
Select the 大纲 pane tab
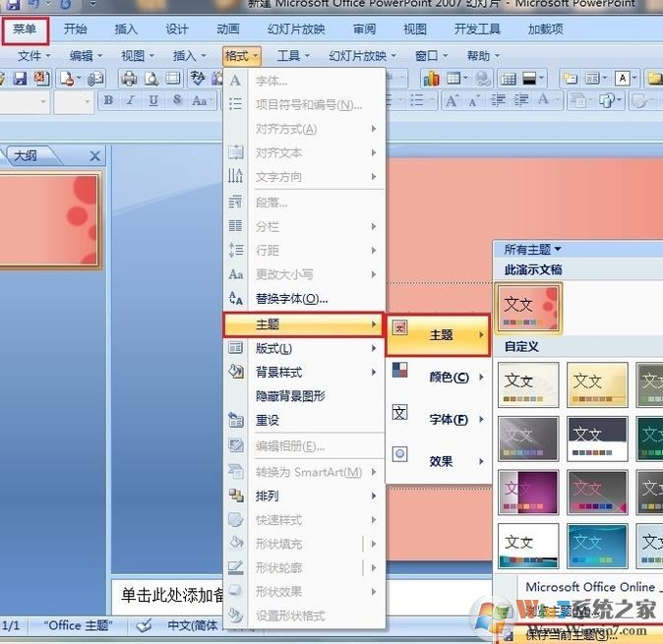[x=29, y=156]
